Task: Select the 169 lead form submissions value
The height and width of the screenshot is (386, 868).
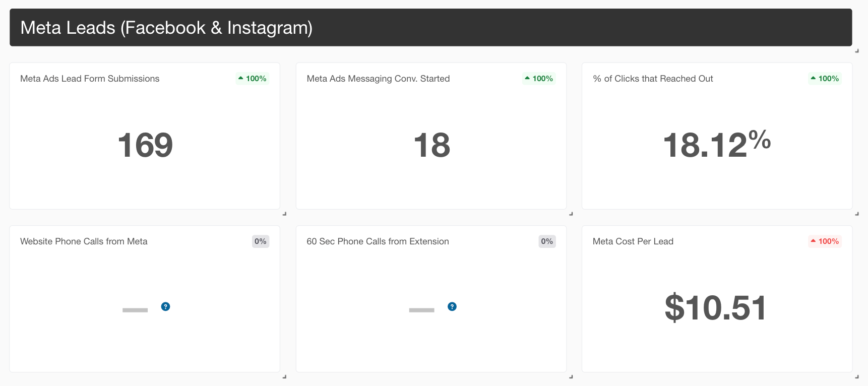Action: tap(145, 145)
